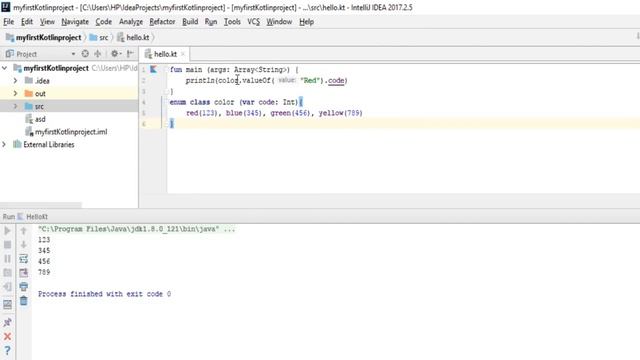Click the .code reference in line 2
The height and width of the screenshot is (360, 640).
tap(336, 80)
